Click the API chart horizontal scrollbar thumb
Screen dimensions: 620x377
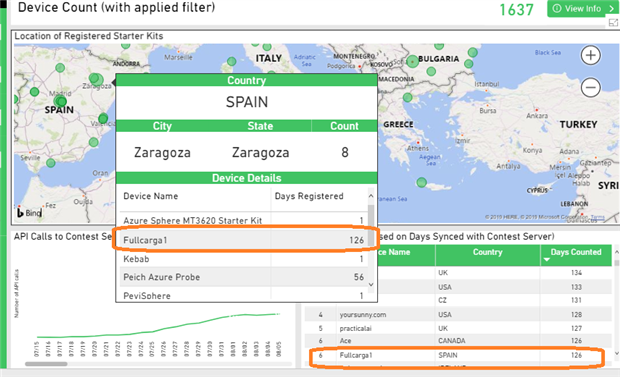click(x=46, y=364)
